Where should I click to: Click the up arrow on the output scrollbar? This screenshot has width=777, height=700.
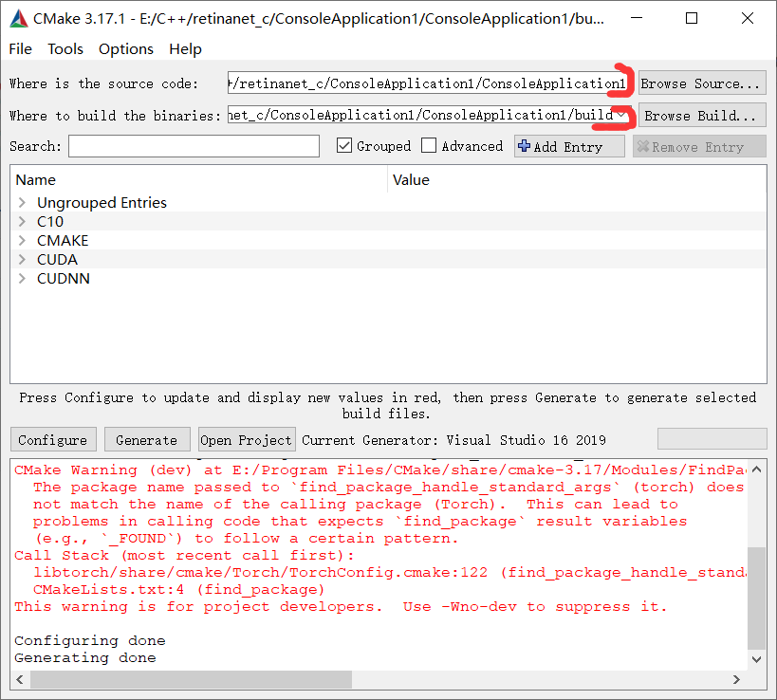tap(756, 468)
